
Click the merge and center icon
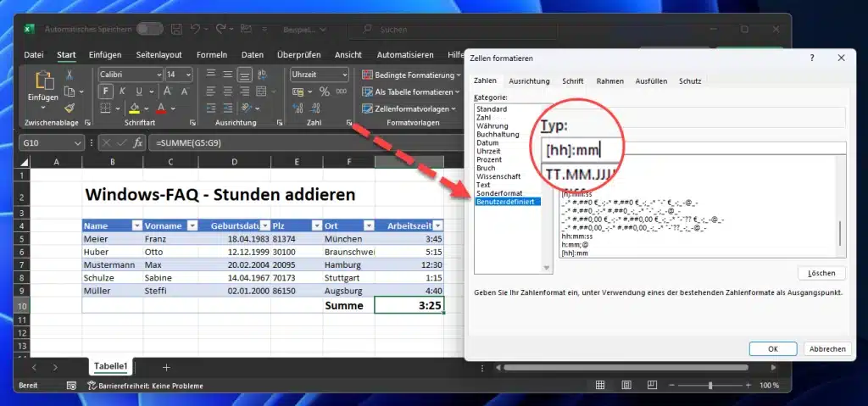[x=262, y=92]
